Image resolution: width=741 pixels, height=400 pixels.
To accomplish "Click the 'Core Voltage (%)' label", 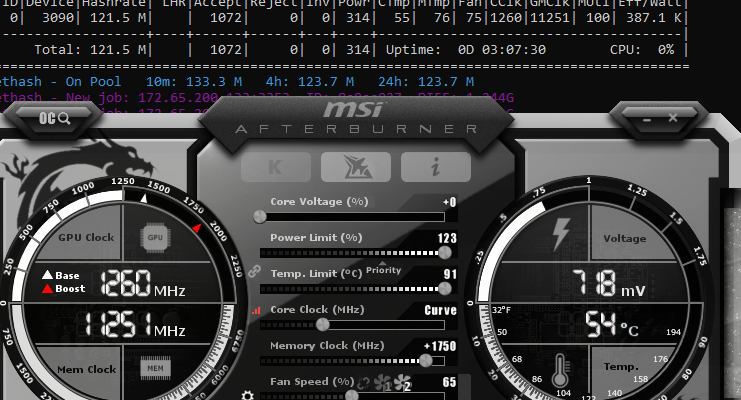I will click(x=319, y=202).
